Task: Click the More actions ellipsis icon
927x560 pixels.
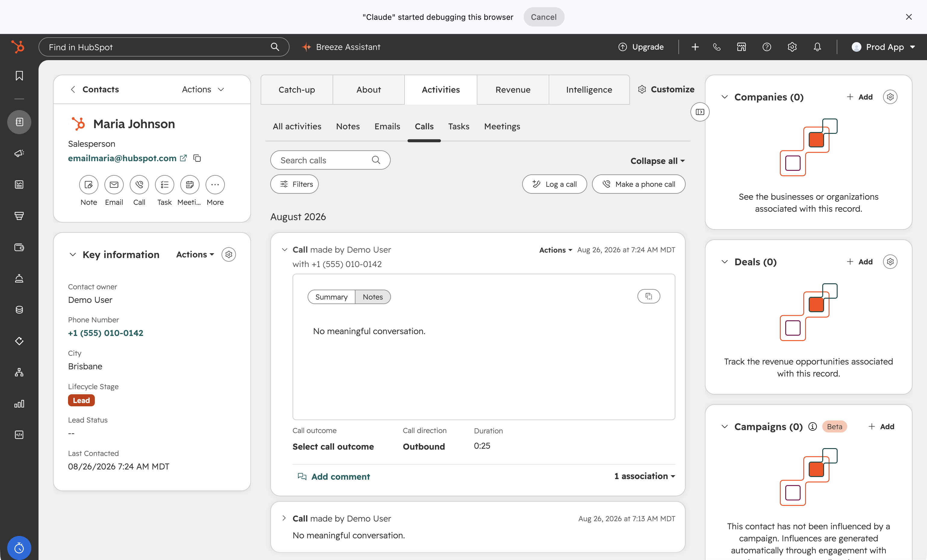Action: [215, 185]
